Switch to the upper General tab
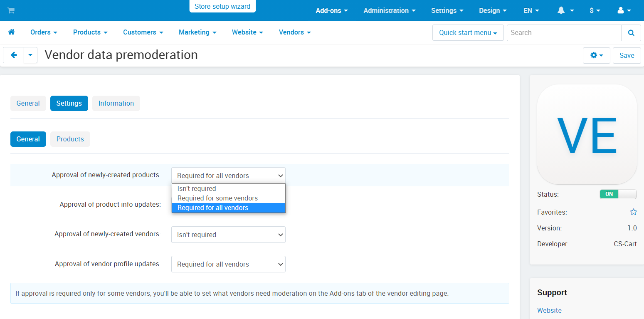The width and height of the screenshot is (644, 319). (28, 103)
